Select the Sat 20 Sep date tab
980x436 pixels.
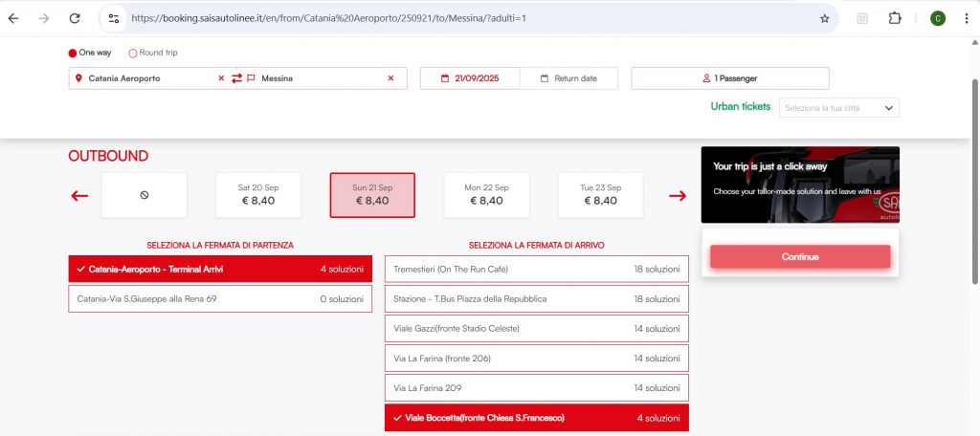tap(257, 195)
